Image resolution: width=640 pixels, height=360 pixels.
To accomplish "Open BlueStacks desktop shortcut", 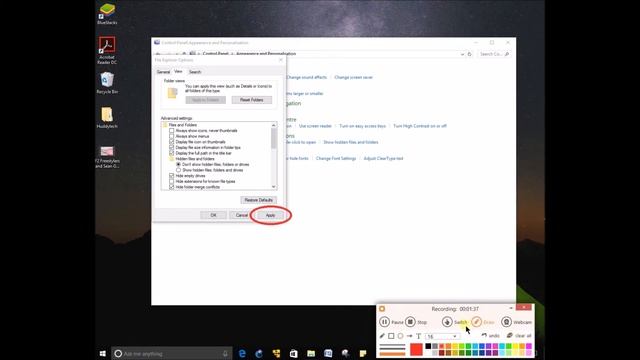I will tap(107, 13).
